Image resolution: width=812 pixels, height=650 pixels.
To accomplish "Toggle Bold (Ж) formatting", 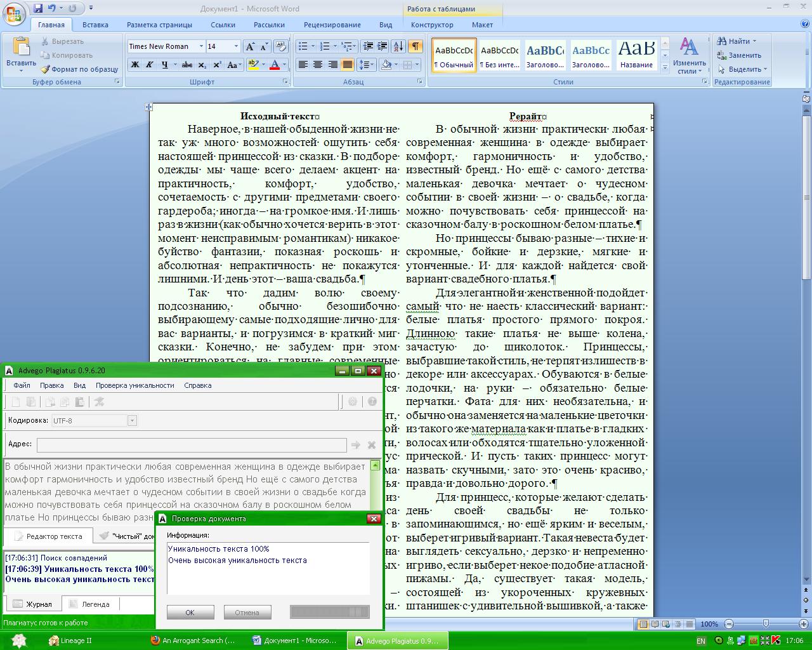I will (134, 65).
